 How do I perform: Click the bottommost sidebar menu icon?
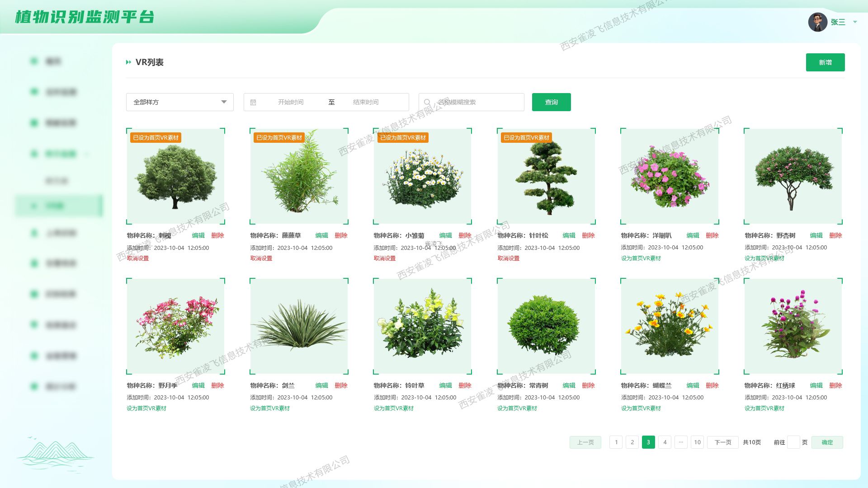(x=33, y=387)
